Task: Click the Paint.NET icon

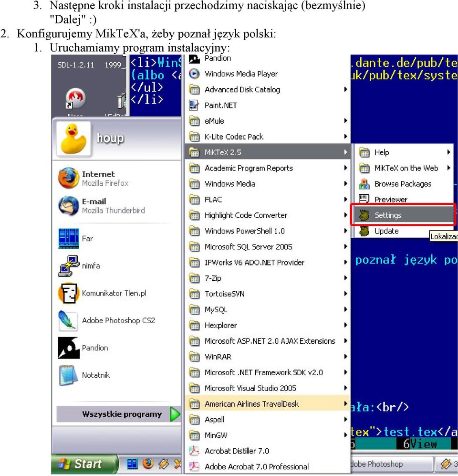Action: click(x=194, y=106)
